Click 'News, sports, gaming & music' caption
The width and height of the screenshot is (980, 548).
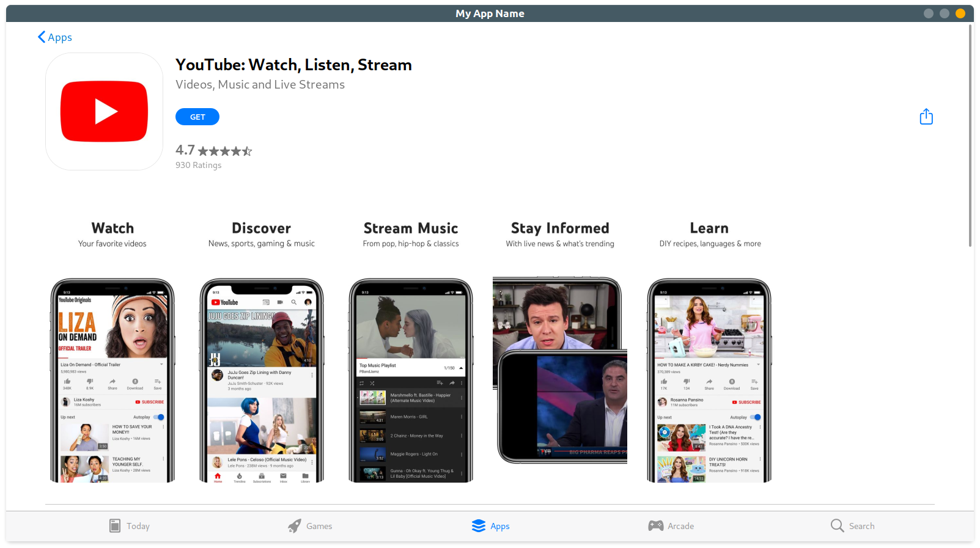click(262, 244)
